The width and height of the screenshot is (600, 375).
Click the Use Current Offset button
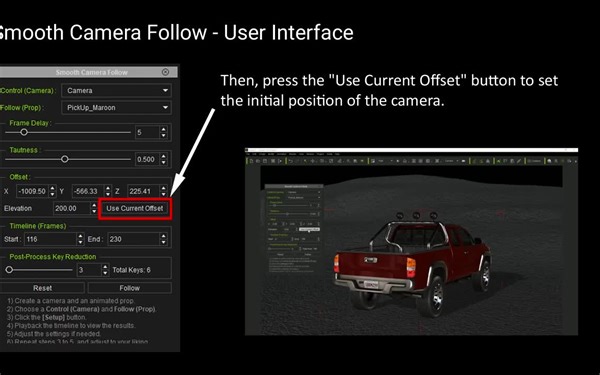[x=135, y=209]
